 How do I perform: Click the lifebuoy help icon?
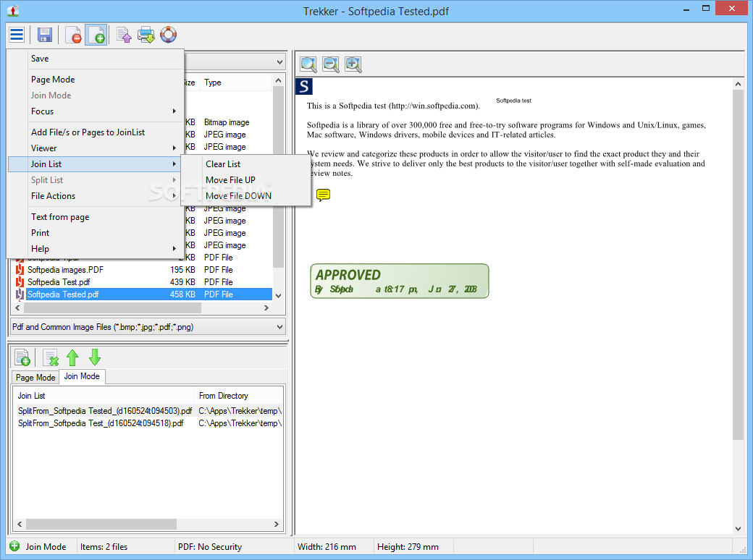pos(169,35)
